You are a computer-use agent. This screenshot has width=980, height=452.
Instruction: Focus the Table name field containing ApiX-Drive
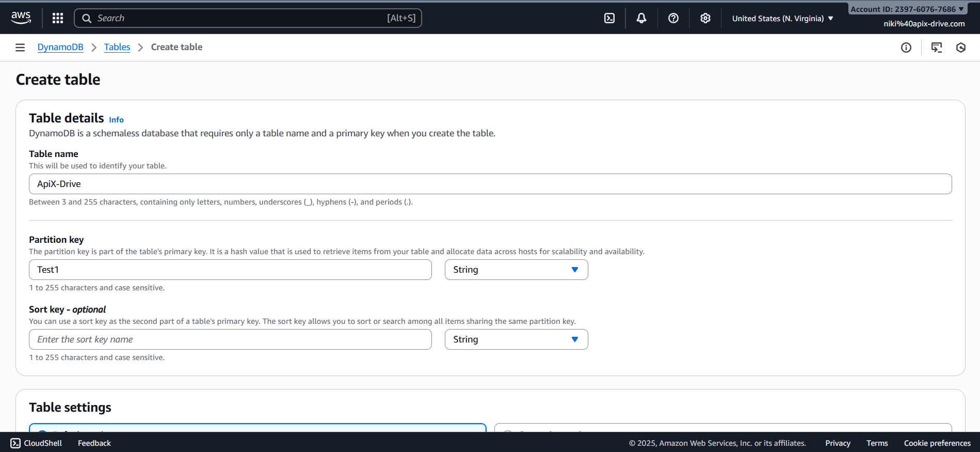pyautogui.click(x=490, y=184)
